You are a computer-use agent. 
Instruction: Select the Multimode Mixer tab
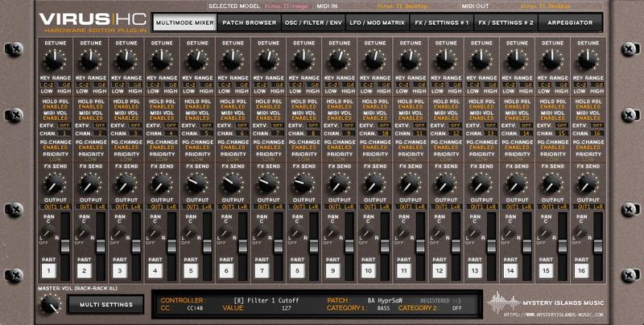[x=185, y=23]
